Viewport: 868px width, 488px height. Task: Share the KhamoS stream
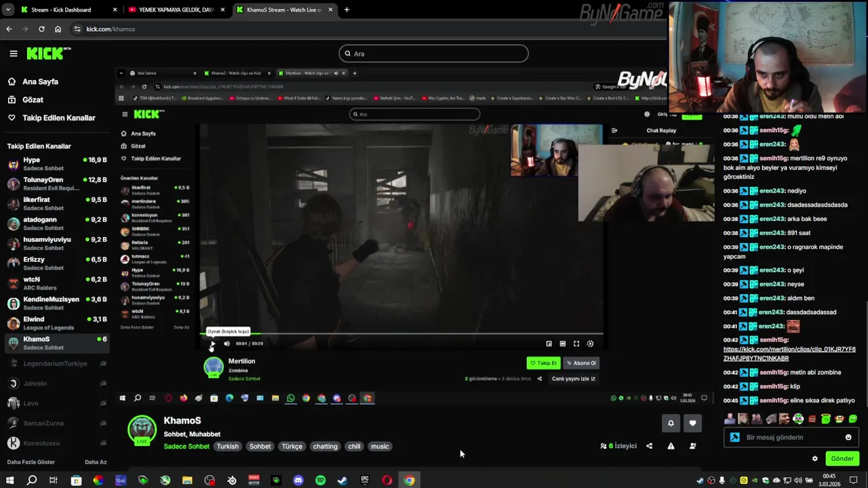coord(649,446)
